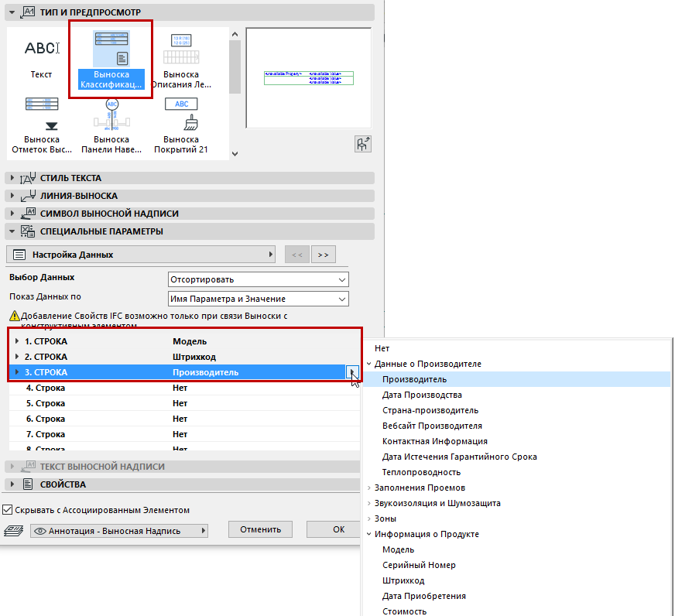Expand the Звукоизоляция и Шумозащита group
Image resolution: width=675 pixels, height=616 pixels.
click(369, 503)
